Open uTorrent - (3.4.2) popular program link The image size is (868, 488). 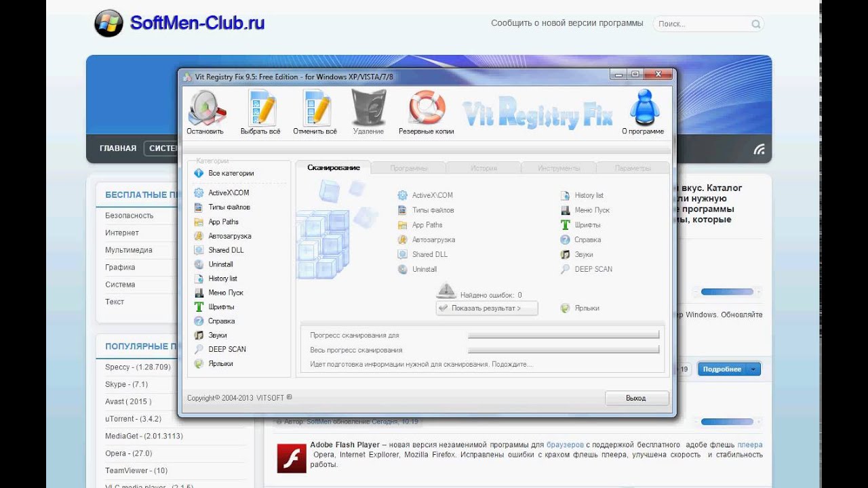pos(133,419)
